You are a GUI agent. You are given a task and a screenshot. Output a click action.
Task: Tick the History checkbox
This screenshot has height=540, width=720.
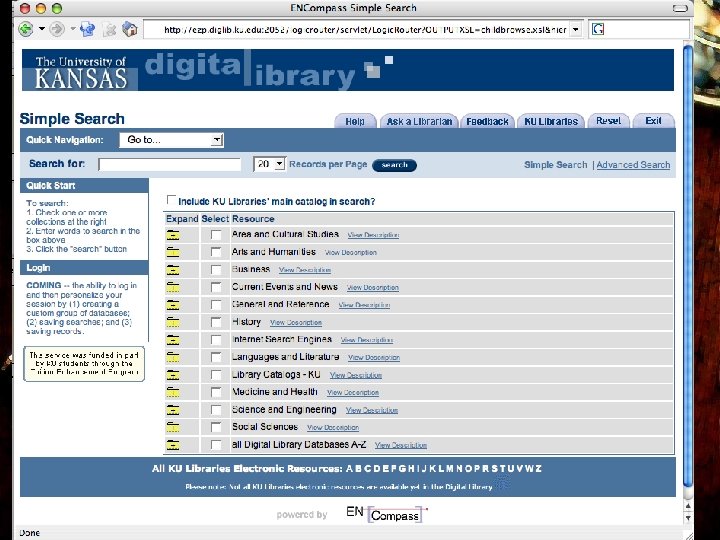pyautogui.click(x=216, y=322)
